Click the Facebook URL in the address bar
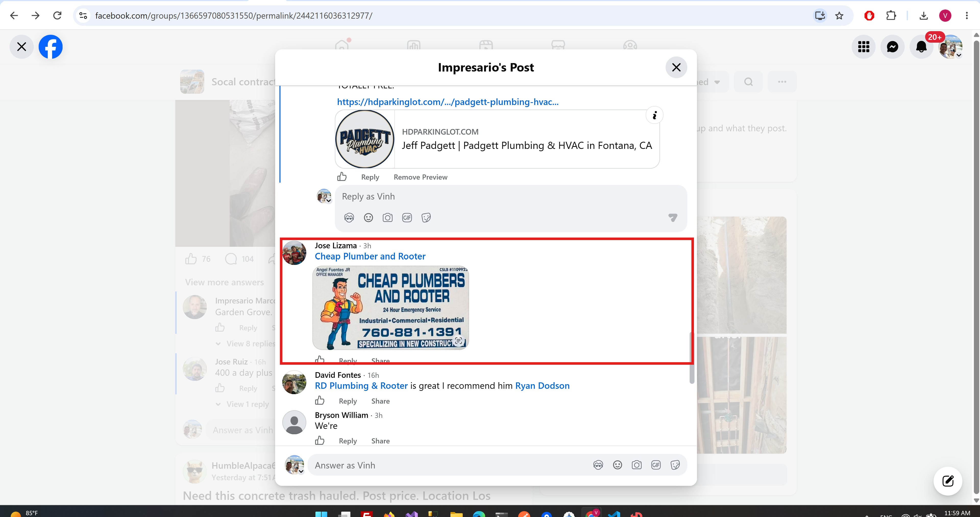The width and height of the screenshot is (980, 517). (234, 16)
